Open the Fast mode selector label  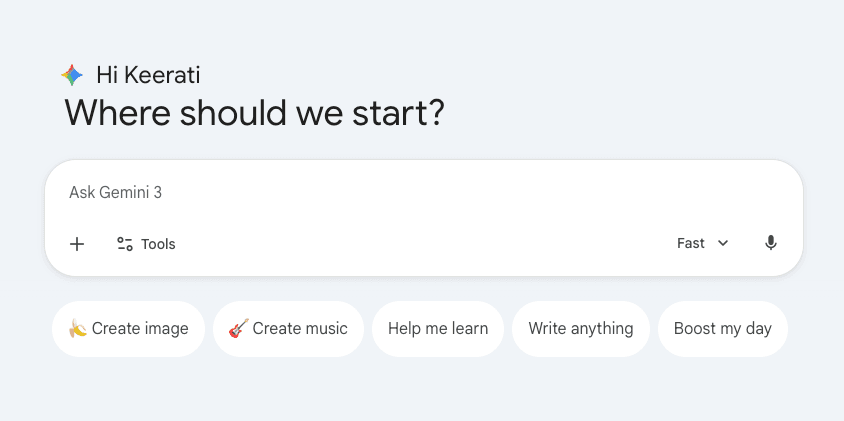coord(691,243)
